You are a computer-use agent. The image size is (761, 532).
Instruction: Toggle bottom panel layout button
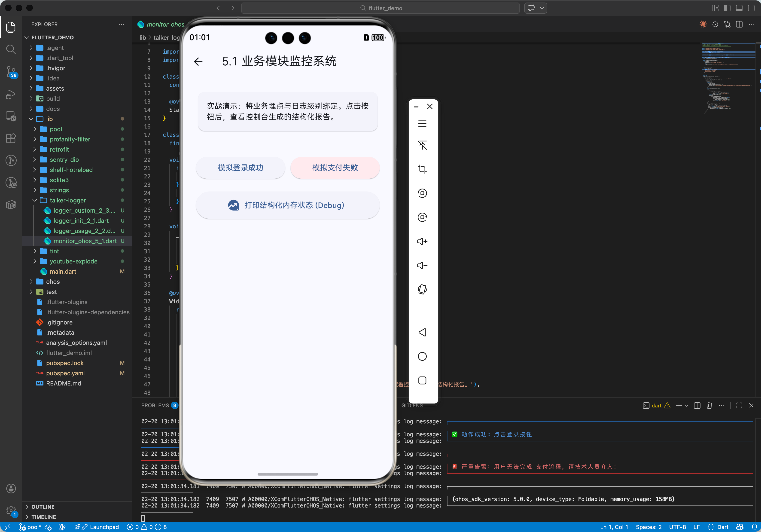tap(739, 8)
